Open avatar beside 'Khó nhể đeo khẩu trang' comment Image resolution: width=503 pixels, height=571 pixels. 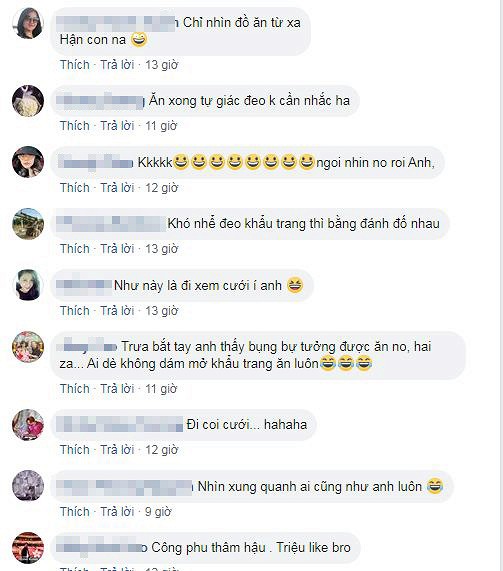tap(28, 224)
